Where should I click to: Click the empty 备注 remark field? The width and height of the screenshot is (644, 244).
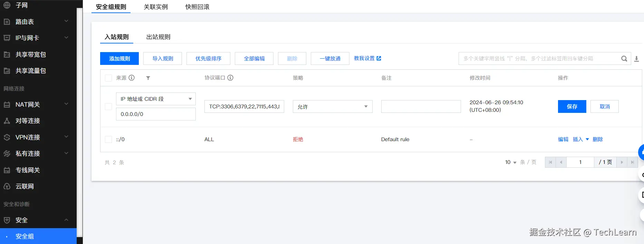point(421,107)
